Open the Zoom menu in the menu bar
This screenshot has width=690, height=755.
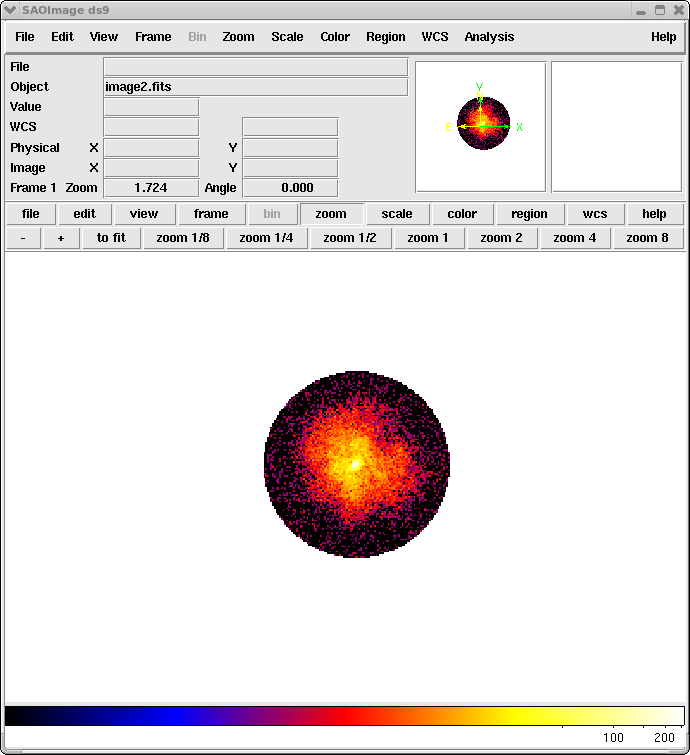click(238, 37)
